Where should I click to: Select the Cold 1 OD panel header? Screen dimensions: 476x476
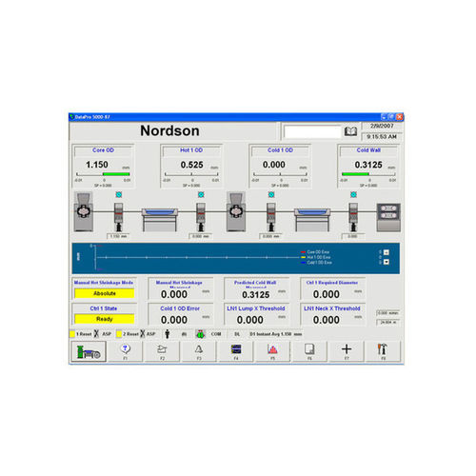[280, 150]
